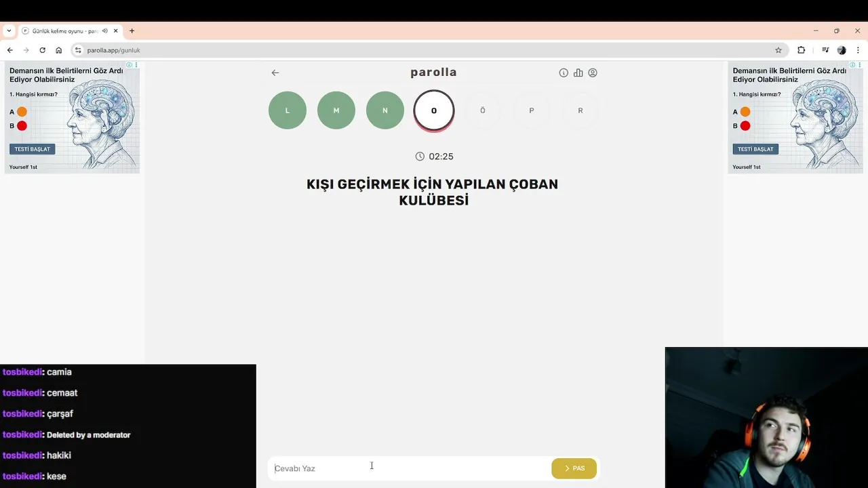Screen dimensions: 868x488
Task: Open the browser profile avatar
Action: coord(842,50)
